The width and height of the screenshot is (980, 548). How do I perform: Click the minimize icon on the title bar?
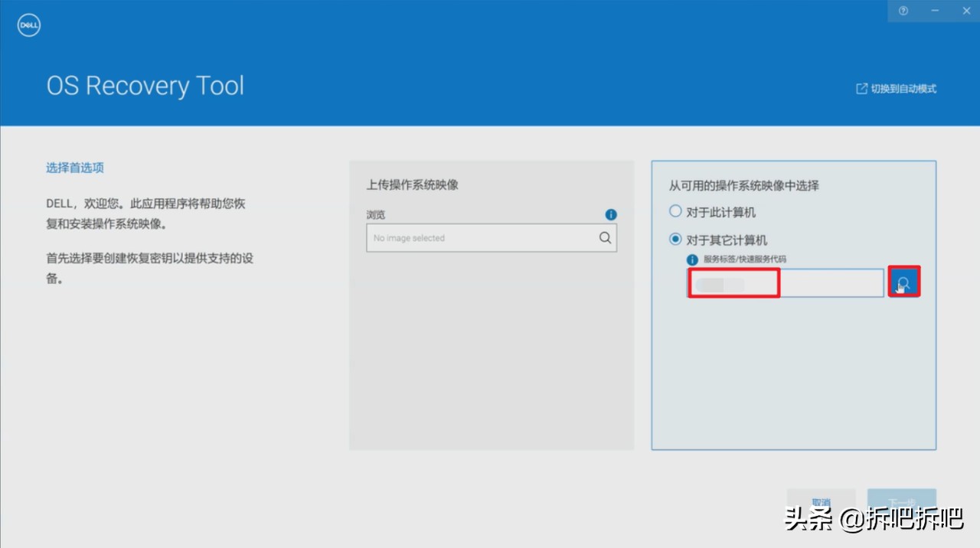934,11
